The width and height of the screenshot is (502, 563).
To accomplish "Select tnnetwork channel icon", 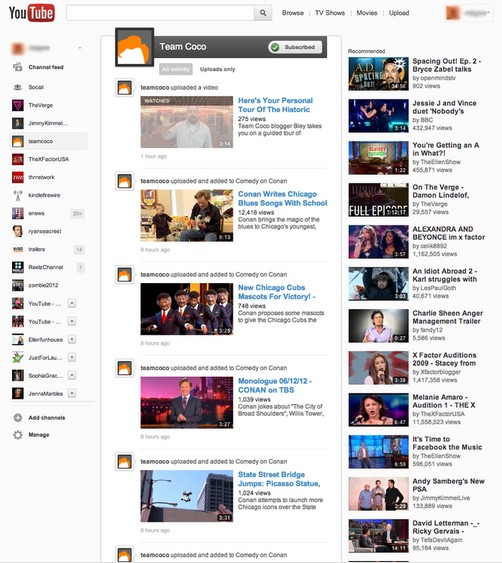I will coord(18,177).
